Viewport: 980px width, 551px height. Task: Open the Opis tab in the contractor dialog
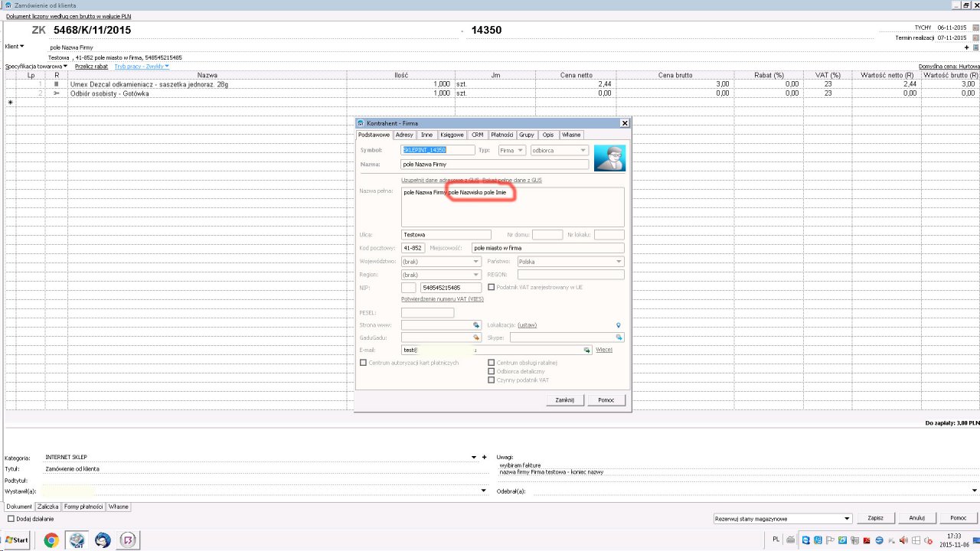coord(548,135)
